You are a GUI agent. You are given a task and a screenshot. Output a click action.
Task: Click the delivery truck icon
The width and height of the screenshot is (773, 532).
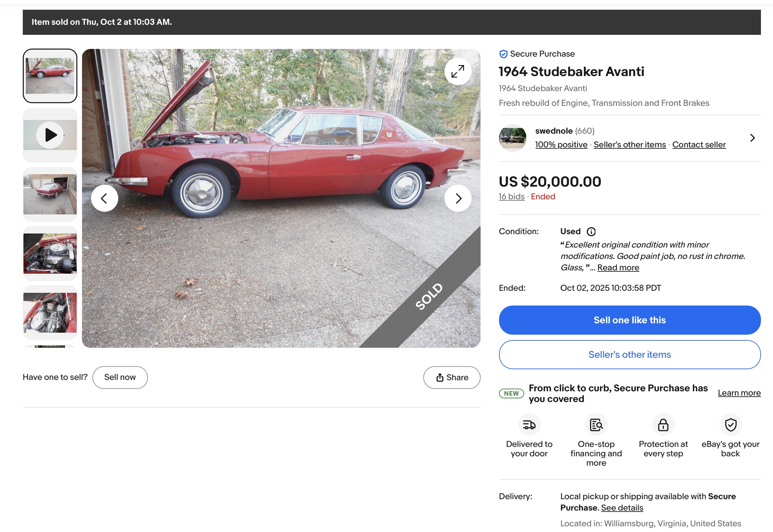click(529, 425)
